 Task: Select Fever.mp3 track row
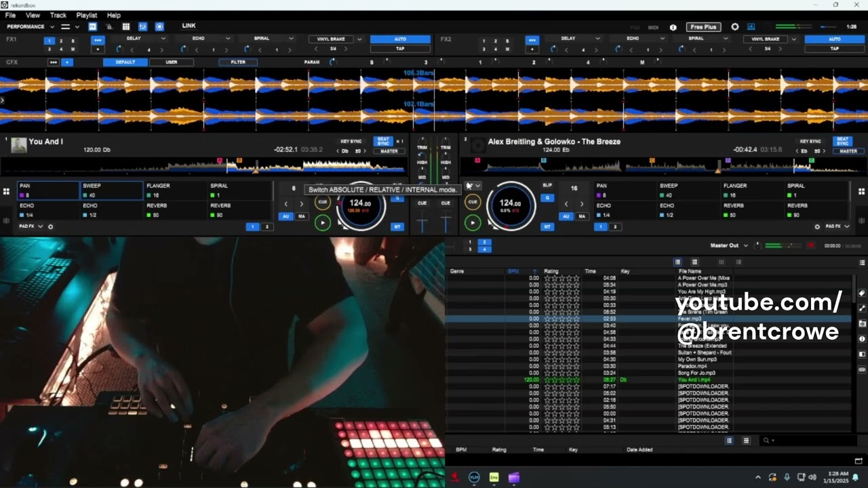pos(648,319)
